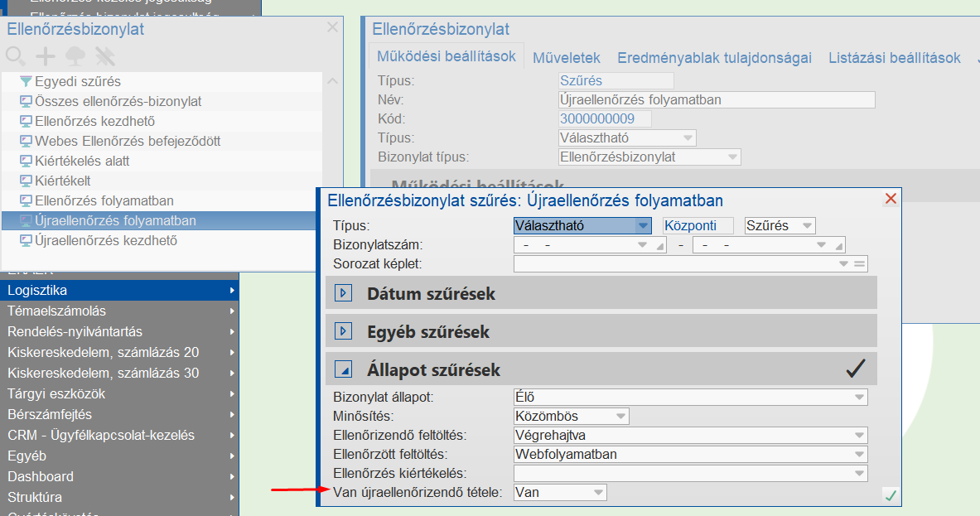This screenshot has height=516, width=980.
Task: Open the Bizonylat állapot dropdown showing Élő
Action: 860,397
